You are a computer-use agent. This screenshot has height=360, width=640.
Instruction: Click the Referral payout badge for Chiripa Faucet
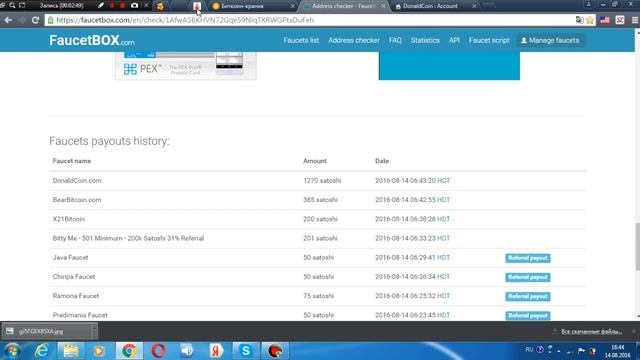point(528,277)
